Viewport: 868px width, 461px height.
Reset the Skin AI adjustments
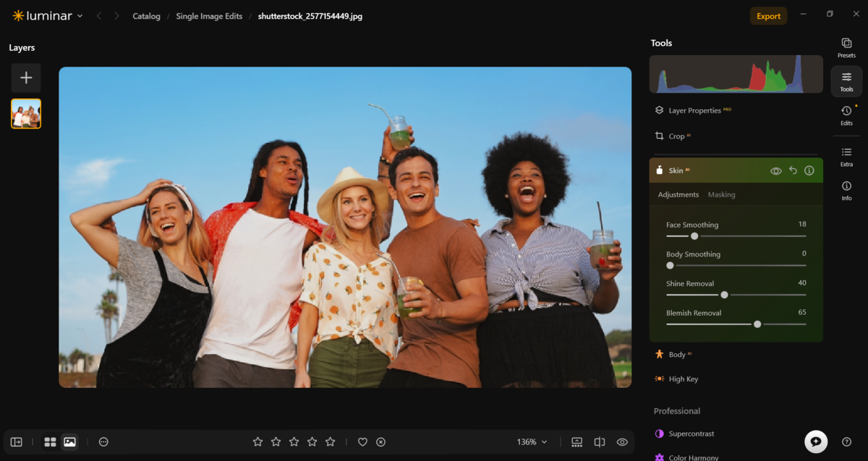[793, 171]
